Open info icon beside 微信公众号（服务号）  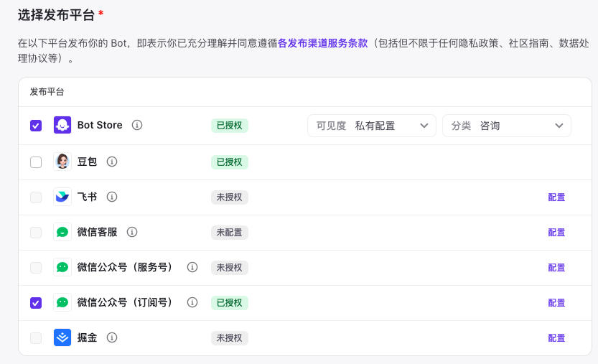point(192,267)
